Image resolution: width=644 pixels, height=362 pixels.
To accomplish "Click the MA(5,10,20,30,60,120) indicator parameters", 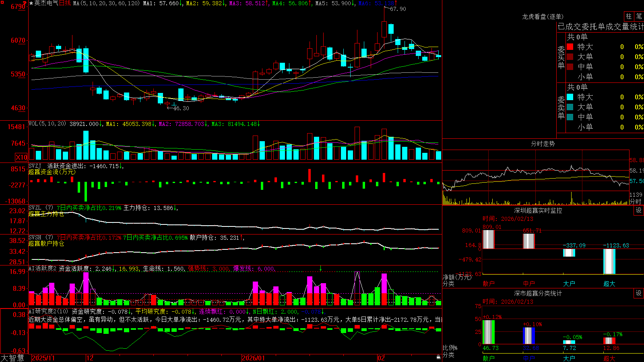I will (107, 3).
